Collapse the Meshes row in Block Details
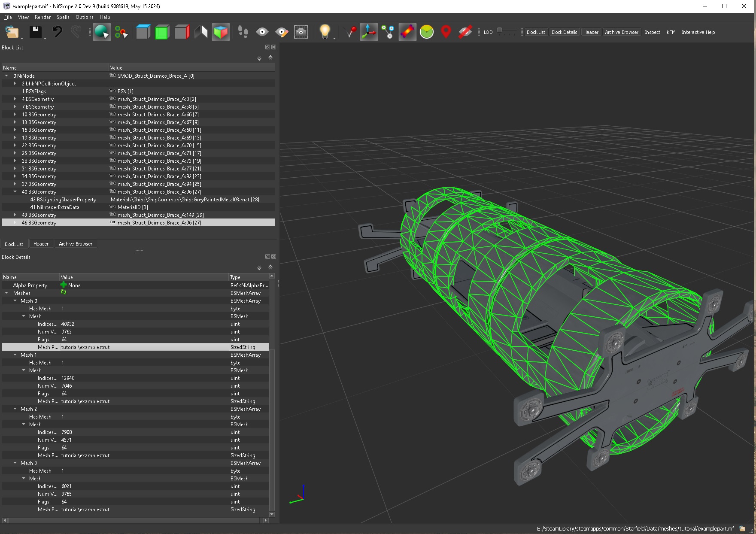 (6, 293)
